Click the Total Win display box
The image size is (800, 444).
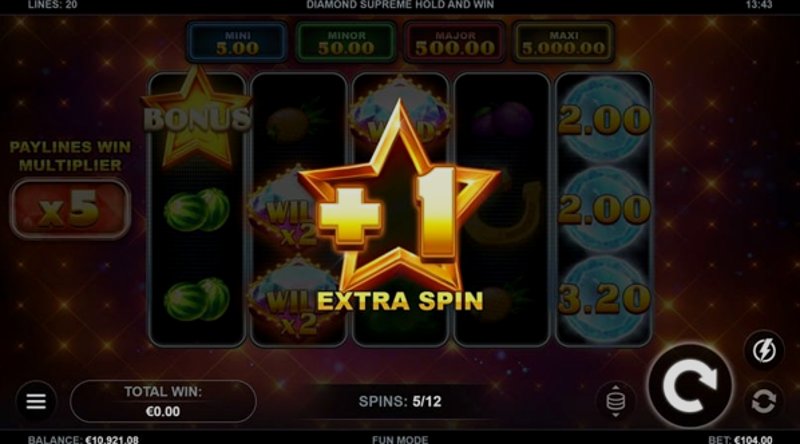(163, 401)
